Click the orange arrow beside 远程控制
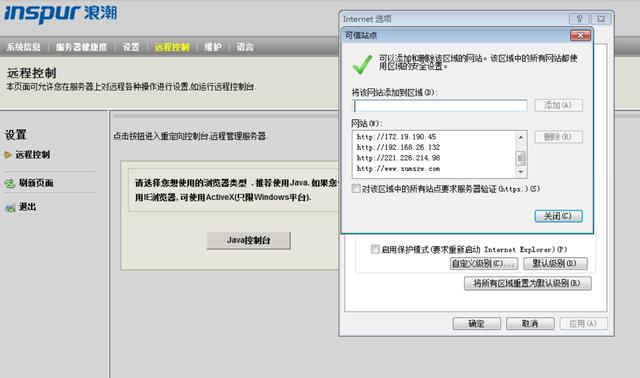 click(8, 155)
